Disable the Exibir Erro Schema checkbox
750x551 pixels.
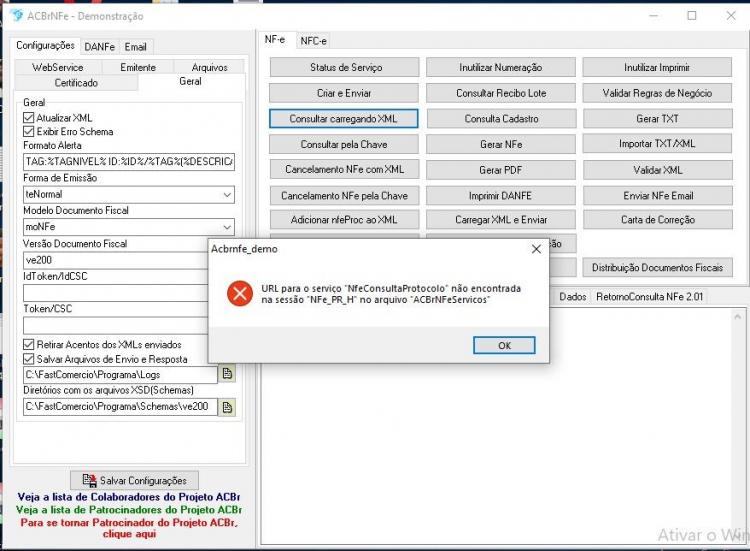pyautogui.click(x=29, y=132)
